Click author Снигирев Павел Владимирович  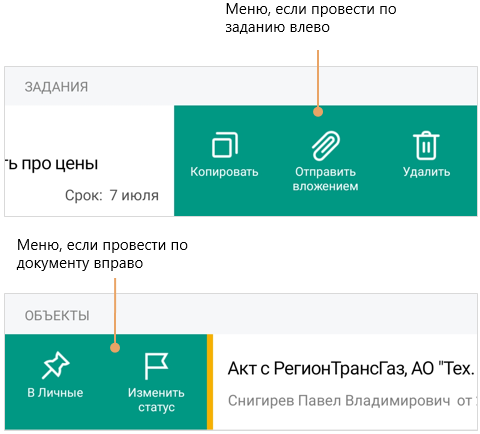(339, 400)
